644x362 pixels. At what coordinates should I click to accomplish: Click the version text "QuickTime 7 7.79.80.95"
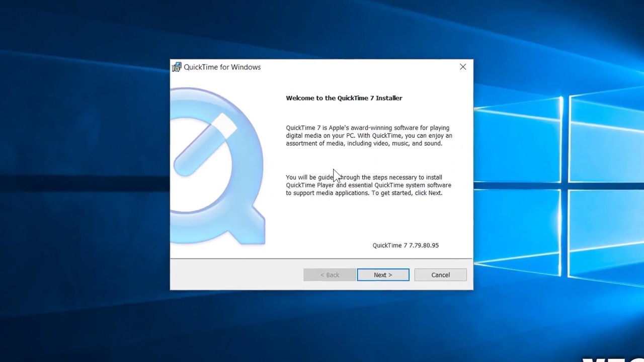[406, 245]
